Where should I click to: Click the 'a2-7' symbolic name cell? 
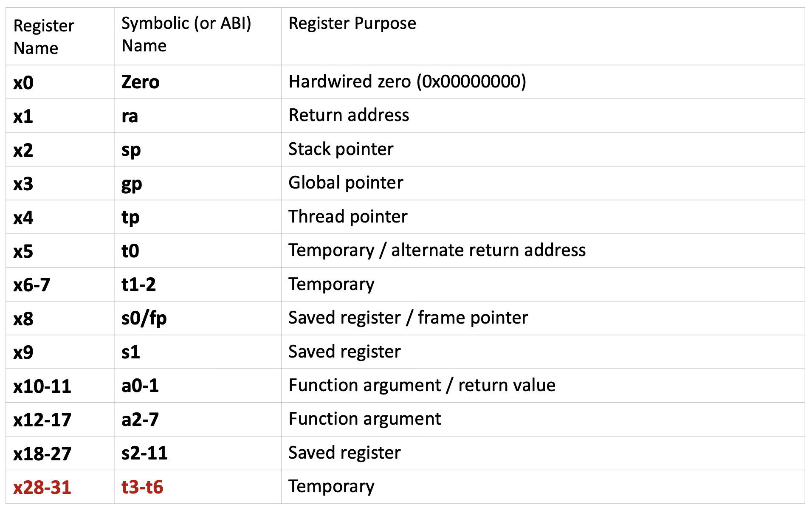(x=140, y=420)
